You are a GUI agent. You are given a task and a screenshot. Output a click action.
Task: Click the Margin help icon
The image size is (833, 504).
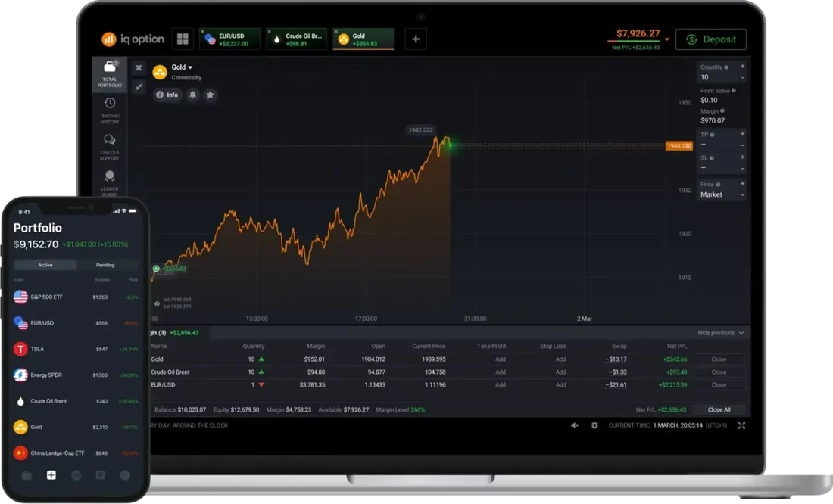(722, 111)
